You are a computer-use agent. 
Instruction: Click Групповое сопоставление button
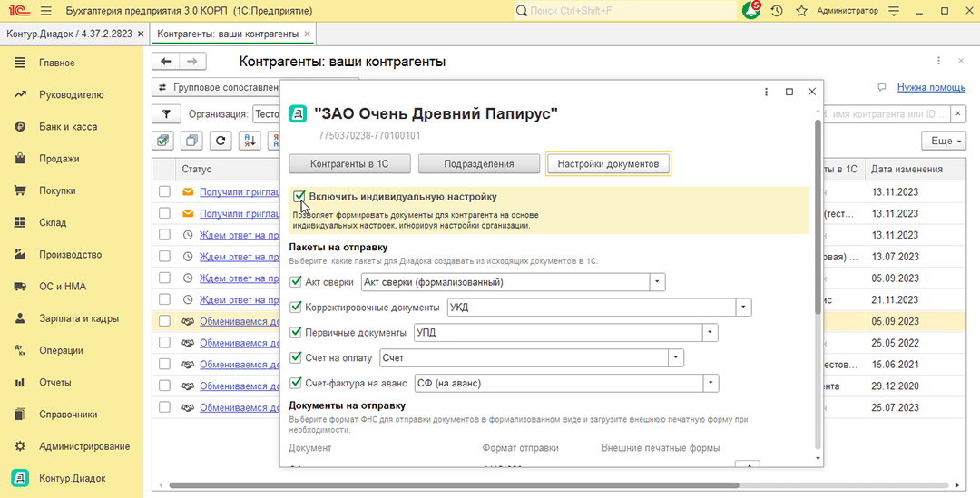tap(216, 87)
